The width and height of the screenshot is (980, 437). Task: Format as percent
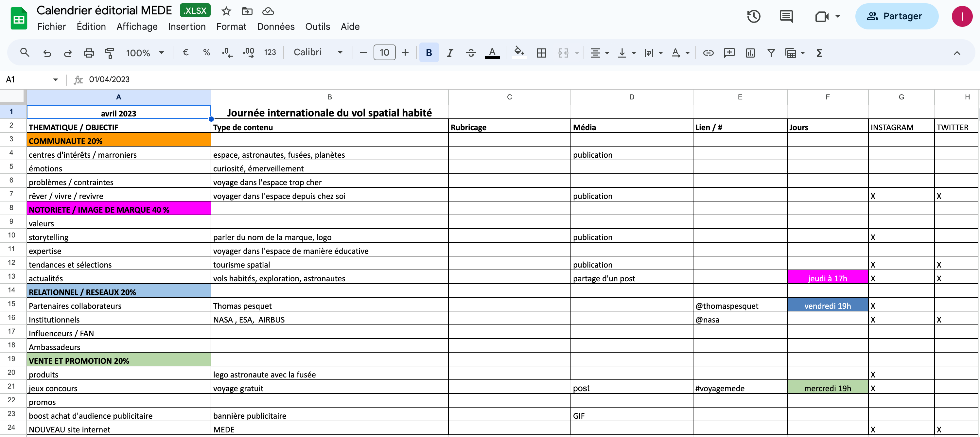click(207, 52)
